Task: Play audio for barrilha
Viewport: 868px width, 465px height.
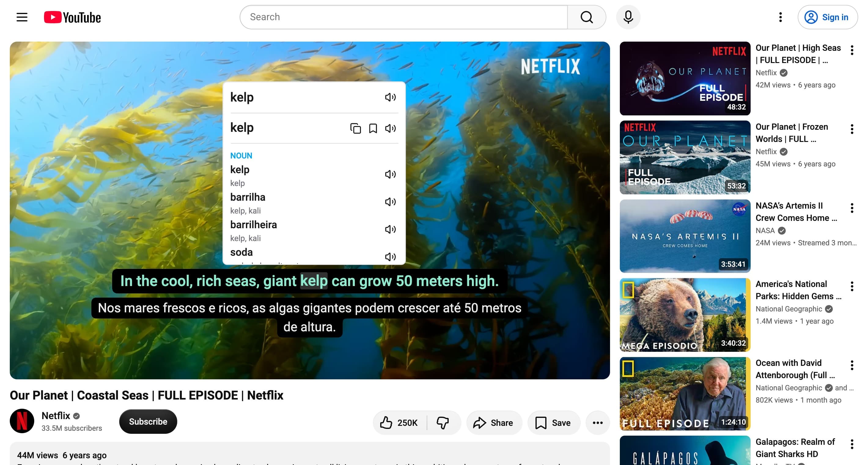Action: pos(390,202)
